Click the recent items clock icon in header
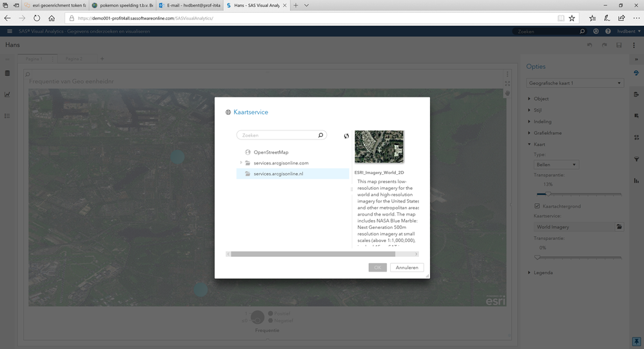 (596, 31)
